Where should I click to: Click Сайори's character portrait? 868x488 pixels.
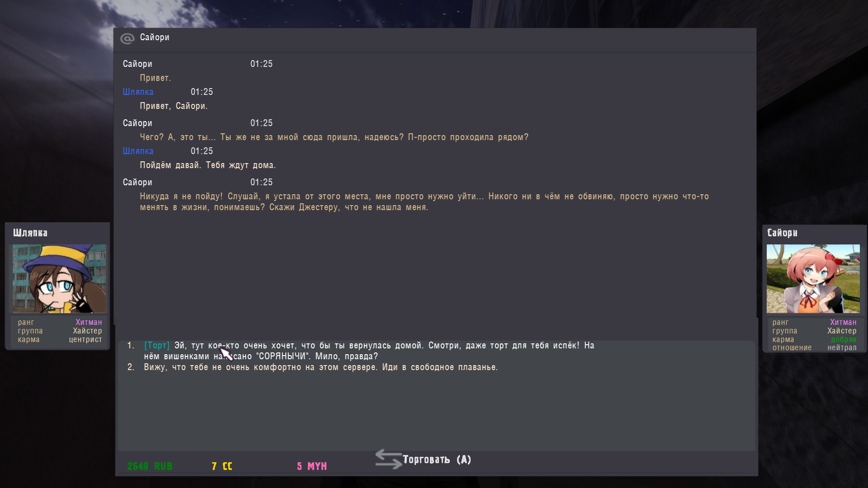(813, 279)
